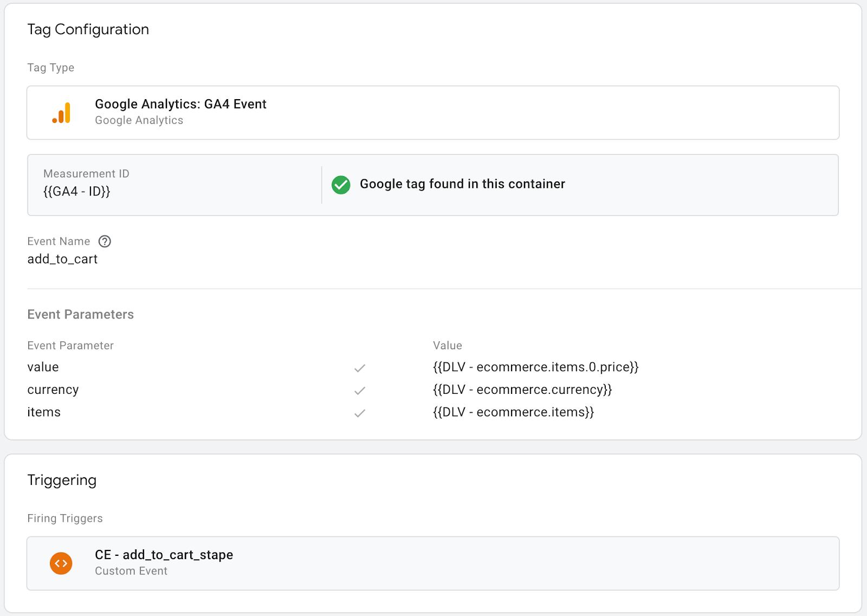Click the Google Analytics subtitle under tag type
This screenshot has width=867, height=616.
pyautogui.click(x=139, y=120)
